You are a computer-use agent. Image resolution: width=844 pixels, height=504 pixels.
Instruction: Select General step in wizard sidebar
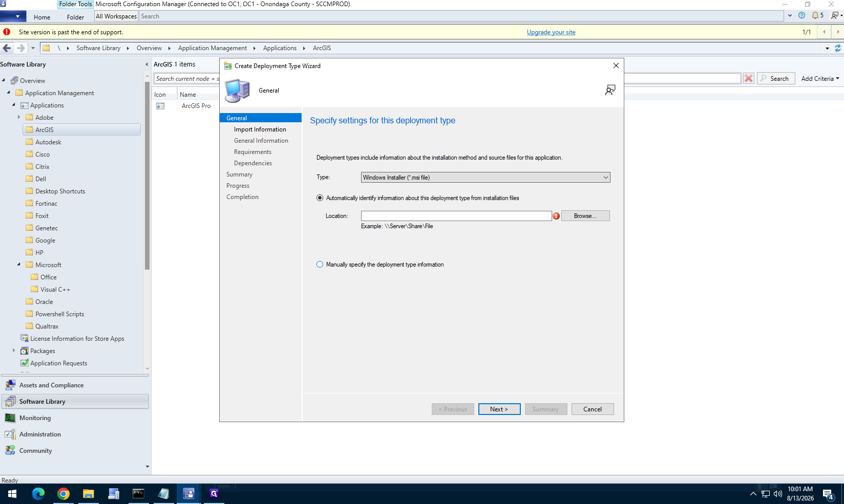[x=261, y=118]
